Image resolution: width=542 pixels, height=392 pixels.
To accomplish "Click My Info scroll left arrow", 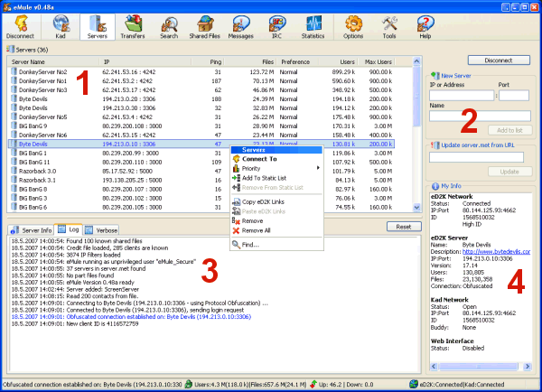I will click(x=435, y=367).
